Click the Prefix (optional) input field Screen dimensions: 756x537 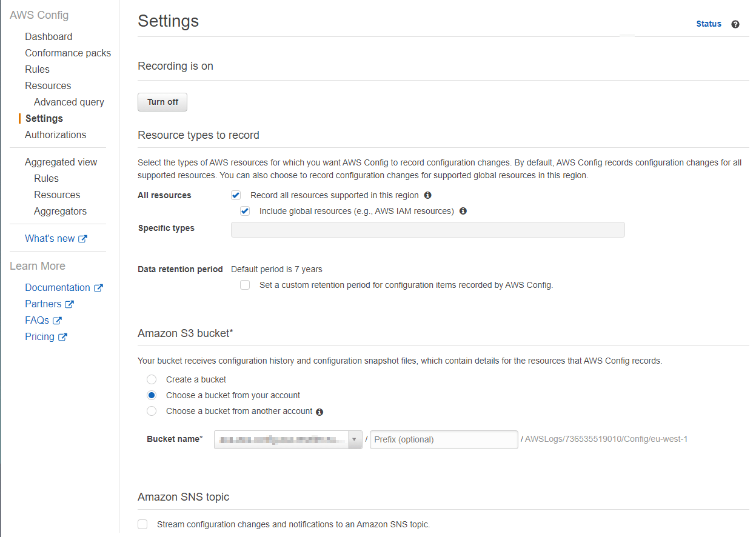point(444,439)
